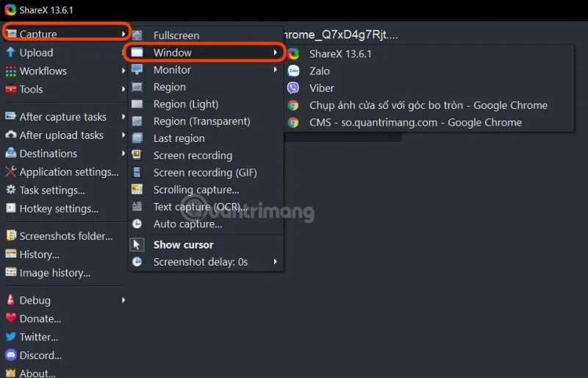Open the Window submenu entry
588x378 pixels.
[x=205, y=52]
